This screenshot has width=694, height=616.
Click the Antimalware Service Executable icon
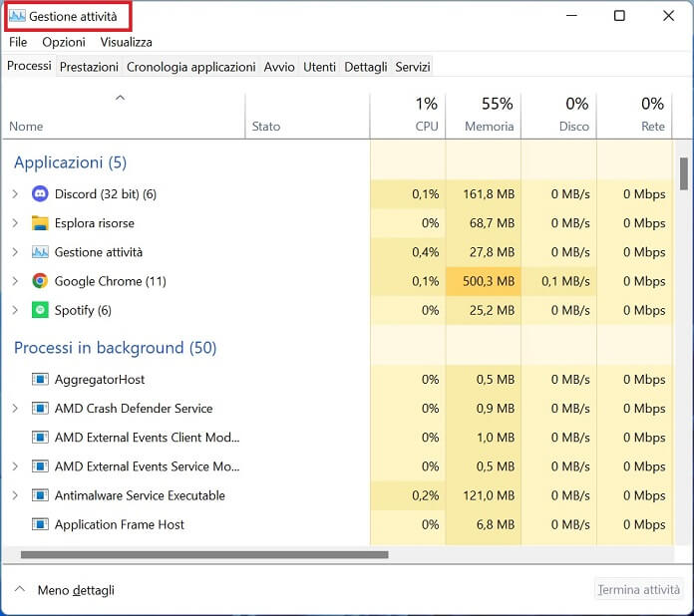40,495
